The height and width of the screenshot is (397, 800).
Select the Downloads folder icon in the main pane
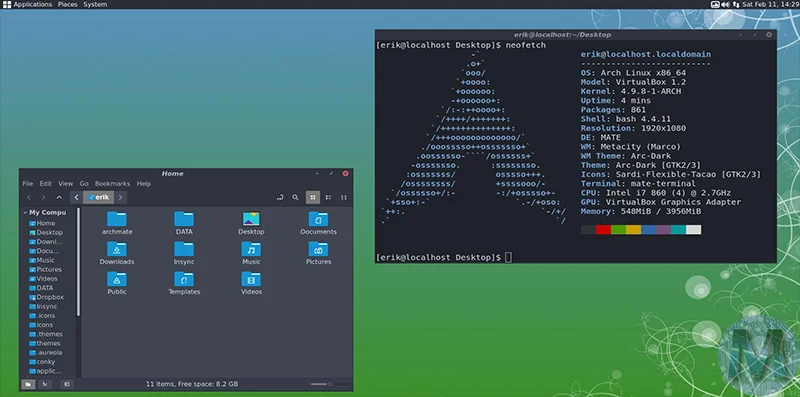(x=117, y=249)
